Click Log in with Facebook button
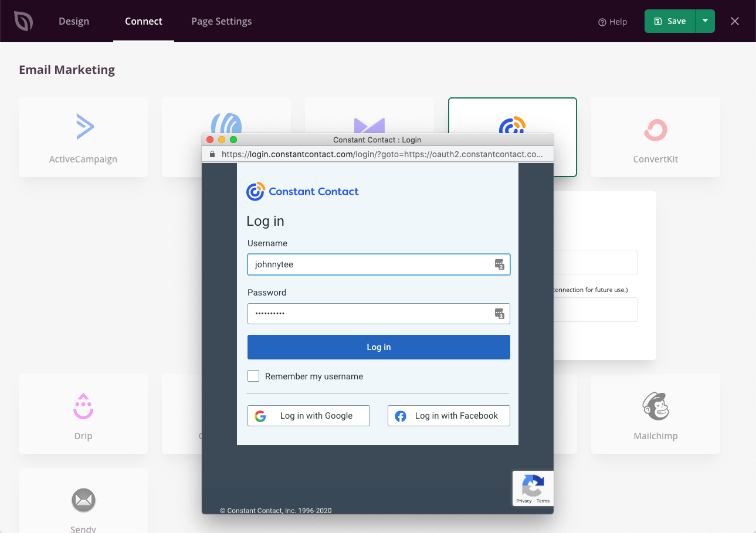The height and width of the screenshot is (533, 756). point(449,416)
